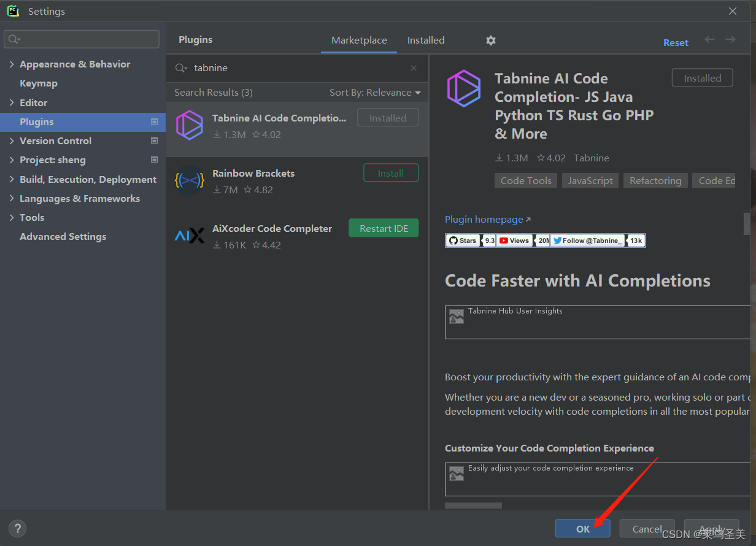Click the settings search input field
Viewport: 756px width, 546px height.
click(82, 39)
